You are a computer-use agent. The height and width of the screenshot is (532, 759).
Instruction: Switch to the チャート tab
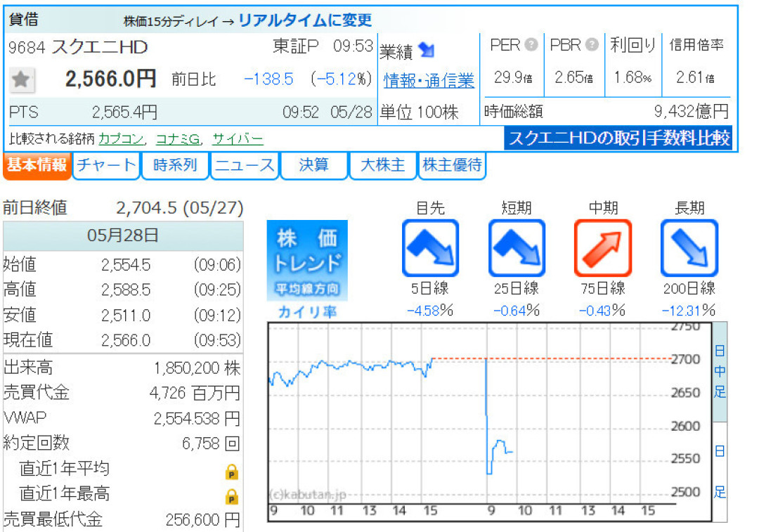[x=106, y=166]
